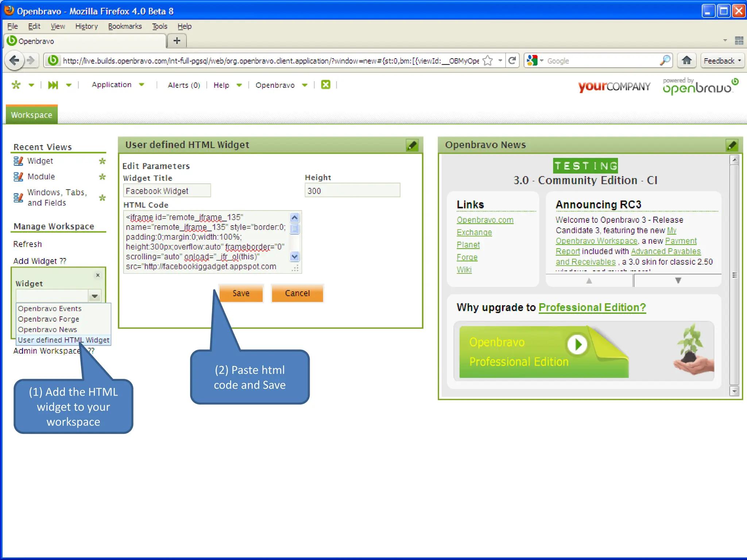
Task: Open the tab groups grid icon
Action: [x=739, y=40]
